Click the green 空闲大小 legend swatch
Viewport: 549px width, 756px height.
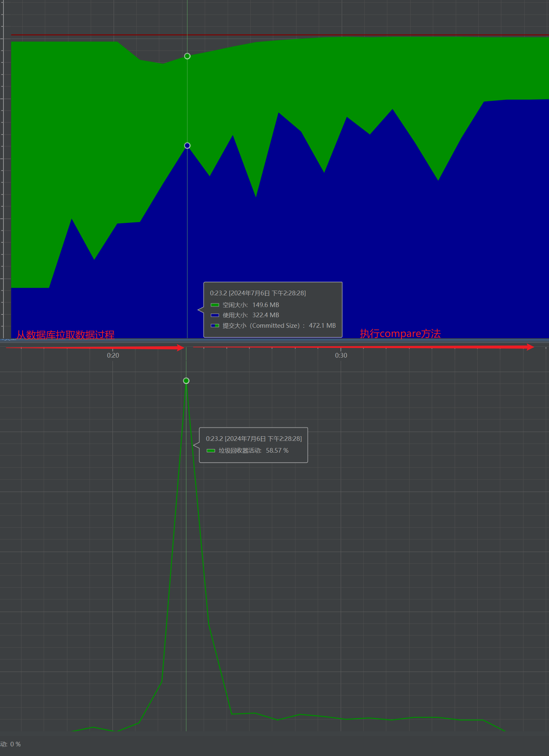(x=215, y=305)
